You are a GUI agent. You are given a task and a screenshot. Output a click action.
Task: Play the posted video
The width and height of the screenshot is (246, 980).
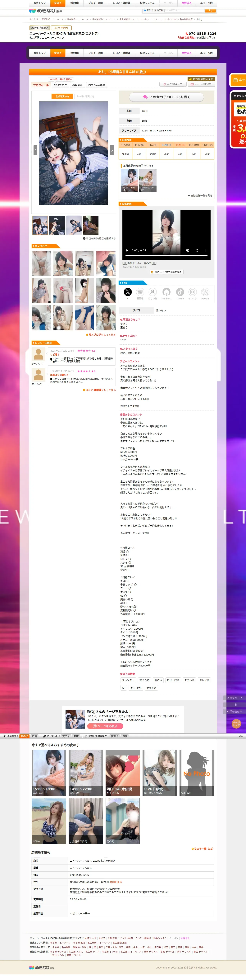127,250
